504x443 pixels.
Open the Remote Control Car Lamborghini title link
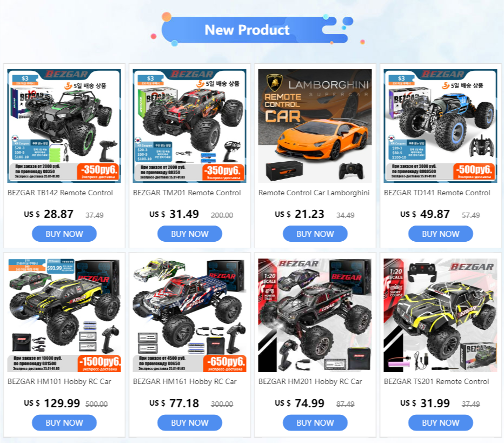pyautogui.click(x=314, y=193)
